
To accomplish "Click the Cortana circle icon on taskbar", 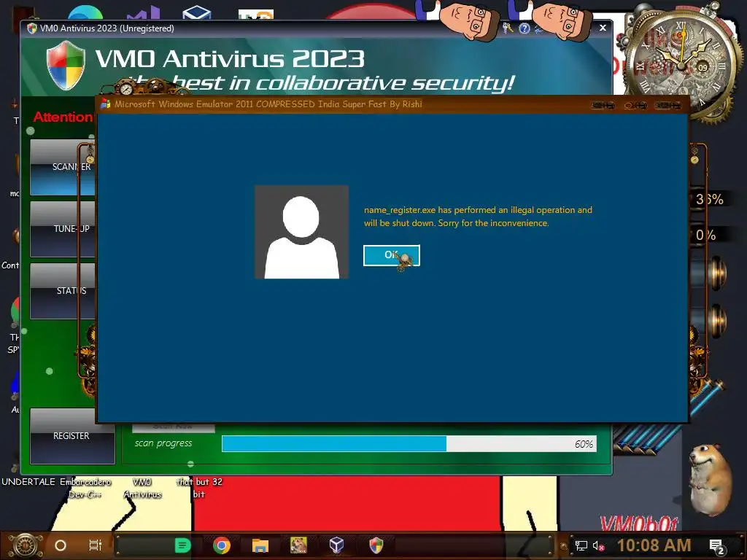I will (61, 545).
